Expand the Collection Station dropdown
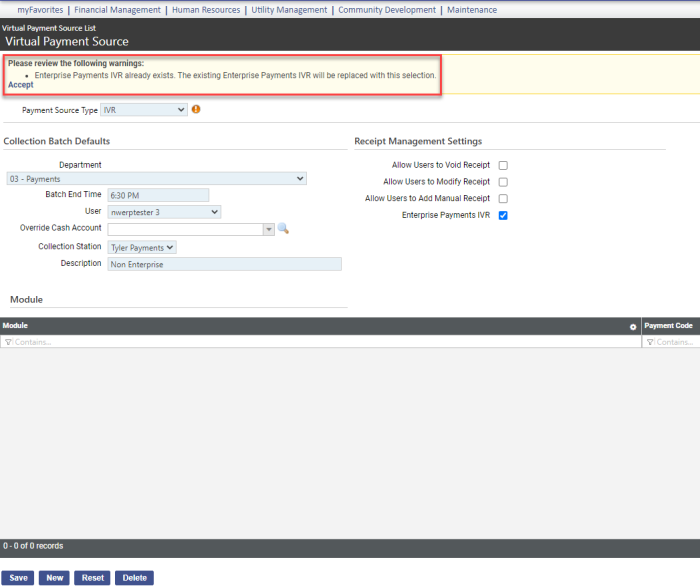The width and height of the screenshot is (700, 588). point(142,247)
